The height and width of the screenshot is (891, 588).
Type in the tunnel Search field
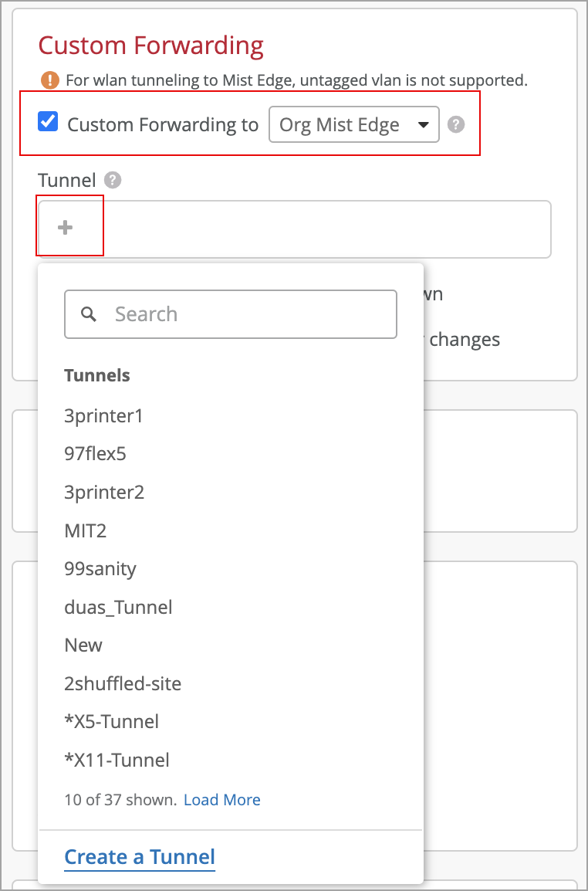pyautogui.click(x=247, y=314)
